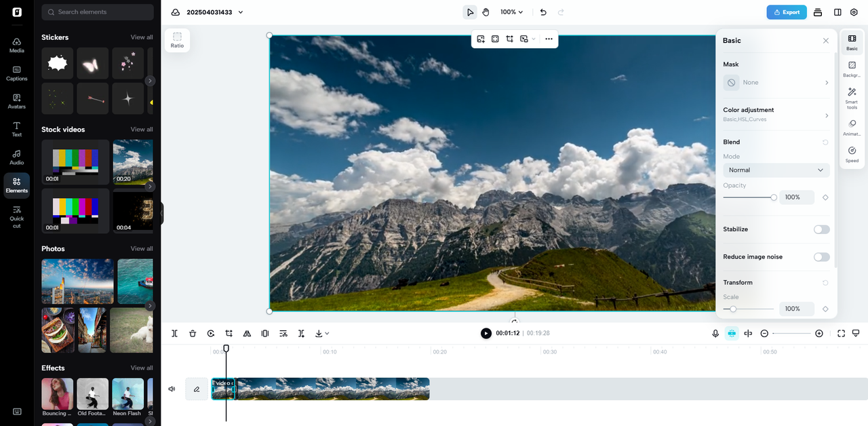Open the Avatars panel
Image resolution: width=868 pixels, height=426 pixels.
(x=17, y=101)
